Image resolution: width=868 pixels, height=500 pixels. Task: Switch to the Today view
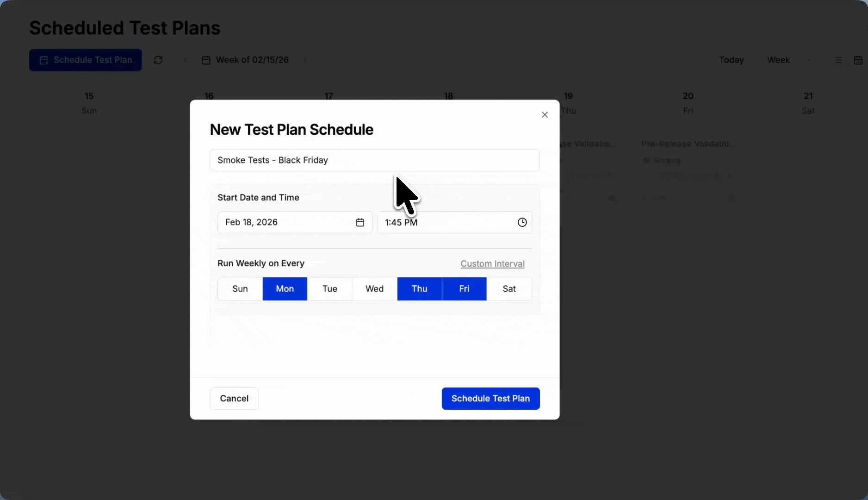click(731, 60)
